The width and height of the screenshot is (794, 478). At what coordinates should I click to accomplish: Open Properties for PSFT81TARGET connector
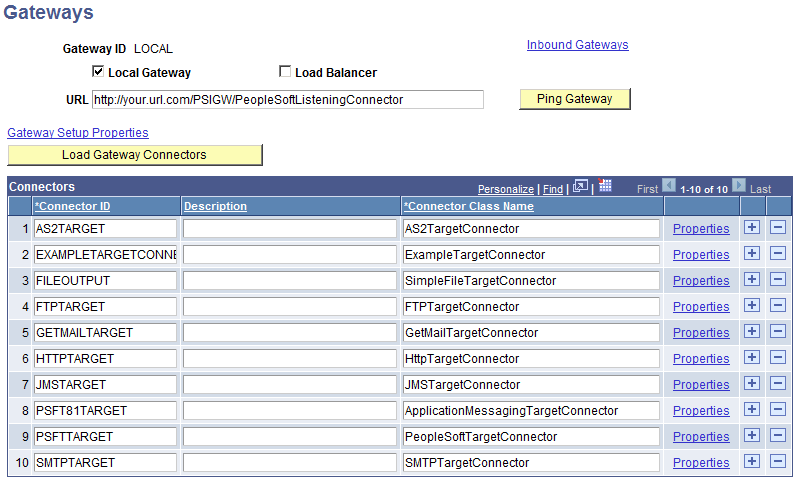(x=701, y=411)
